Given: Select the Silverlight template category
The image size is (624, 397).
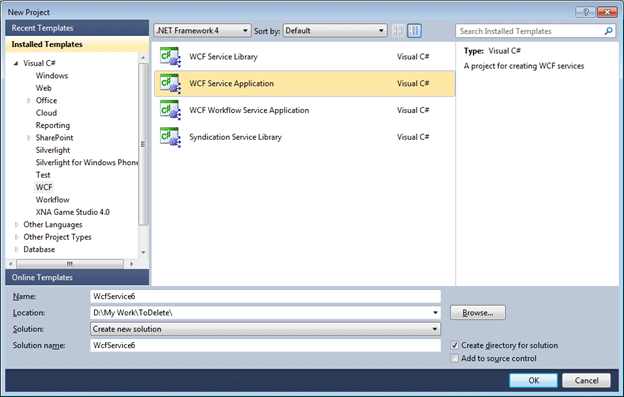Looking at the screenshot, I should (53, 150).
